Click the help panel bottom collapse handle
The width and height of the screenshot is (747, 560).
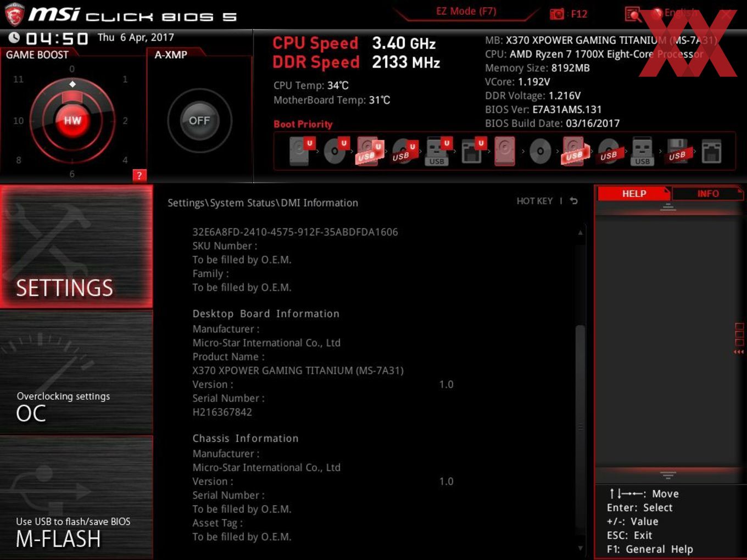coord(668,474)
